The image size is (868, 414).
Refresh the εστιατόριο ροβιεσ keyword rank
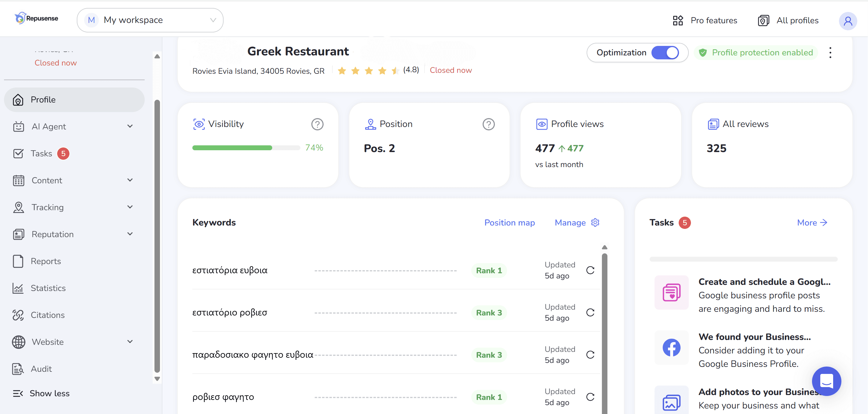coord(590,312)
